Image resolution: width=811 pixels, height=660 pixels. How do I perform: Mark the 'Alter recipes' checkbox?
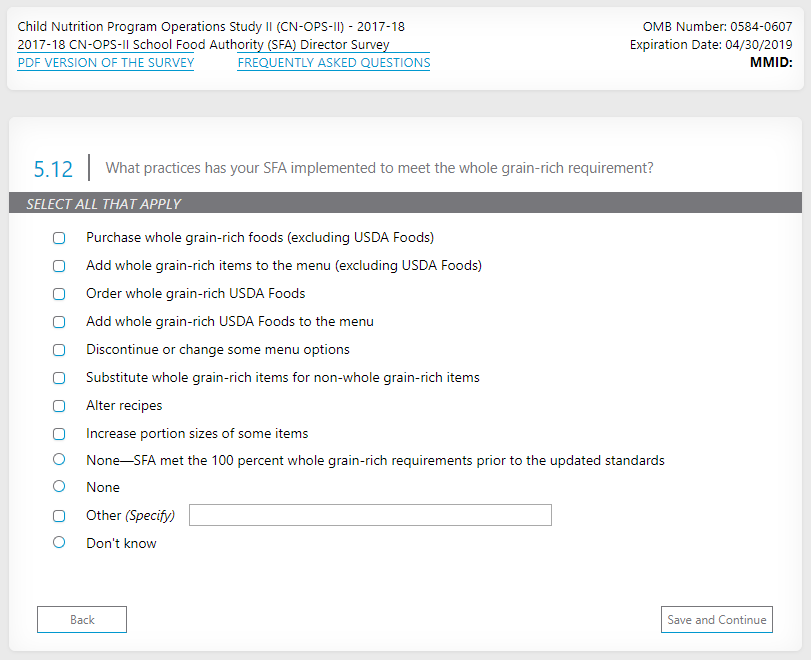coord(59,406)
